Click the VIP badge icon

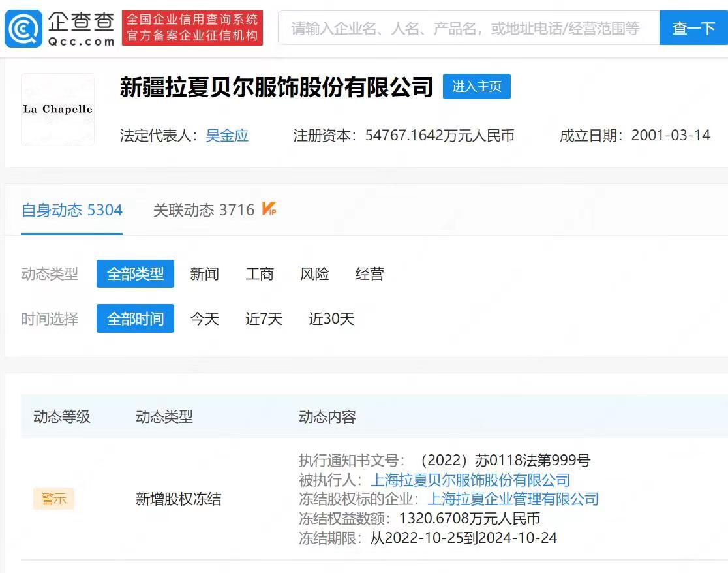pos(269,208)
